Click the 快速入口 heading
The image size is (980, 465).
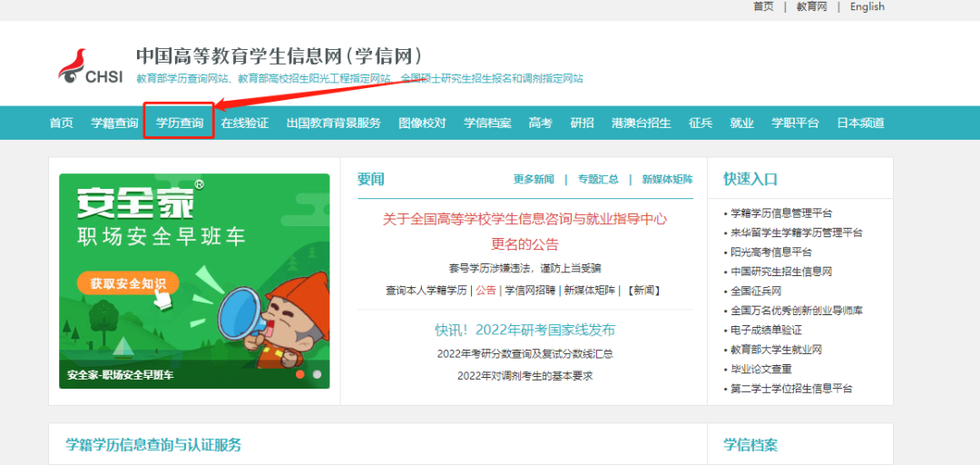750,179
